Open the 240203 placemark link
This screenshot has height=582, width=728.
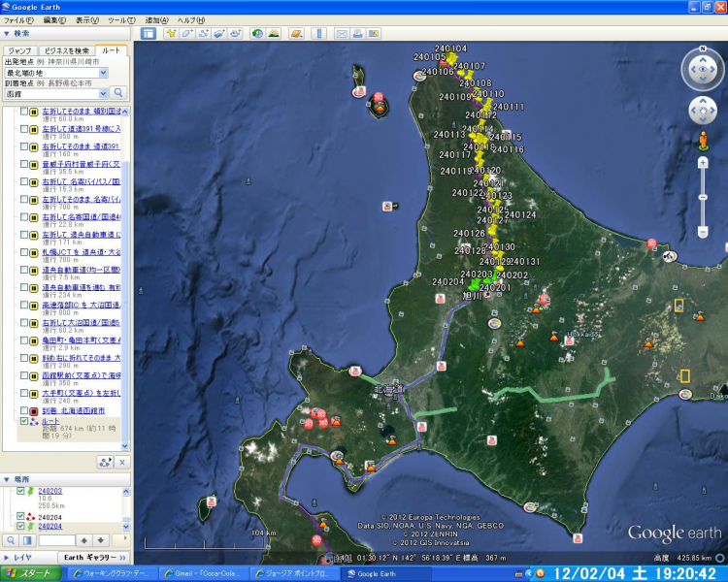[x=50, y=491]
